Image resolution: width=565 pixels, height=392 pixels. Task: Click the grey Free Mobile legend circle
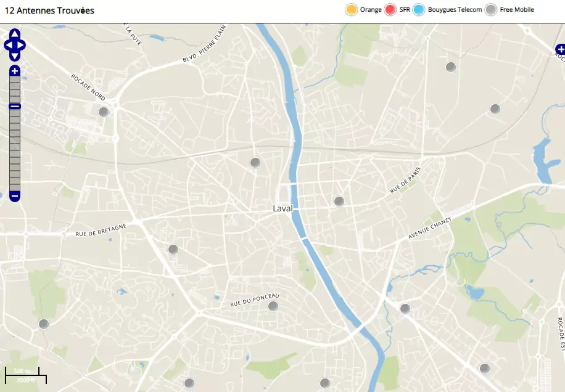(490, 10)
